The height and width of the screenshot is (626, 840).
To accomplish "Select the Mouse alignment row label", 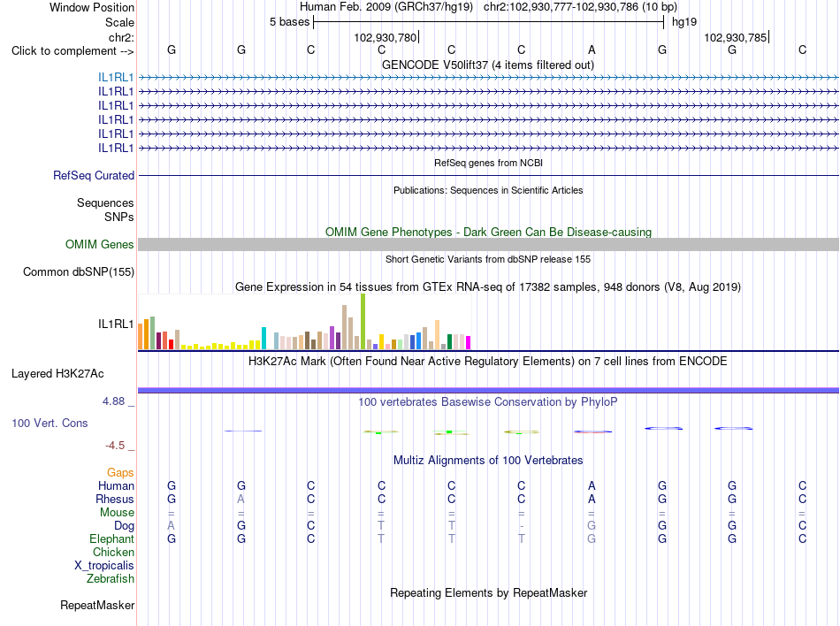I will coord(117,513).
